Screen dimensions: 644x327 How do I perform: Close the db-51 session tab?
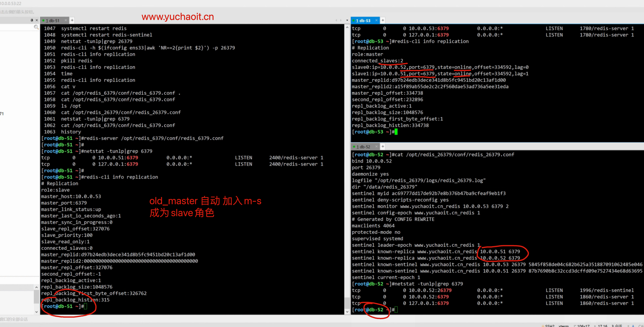tap(66, 20)
